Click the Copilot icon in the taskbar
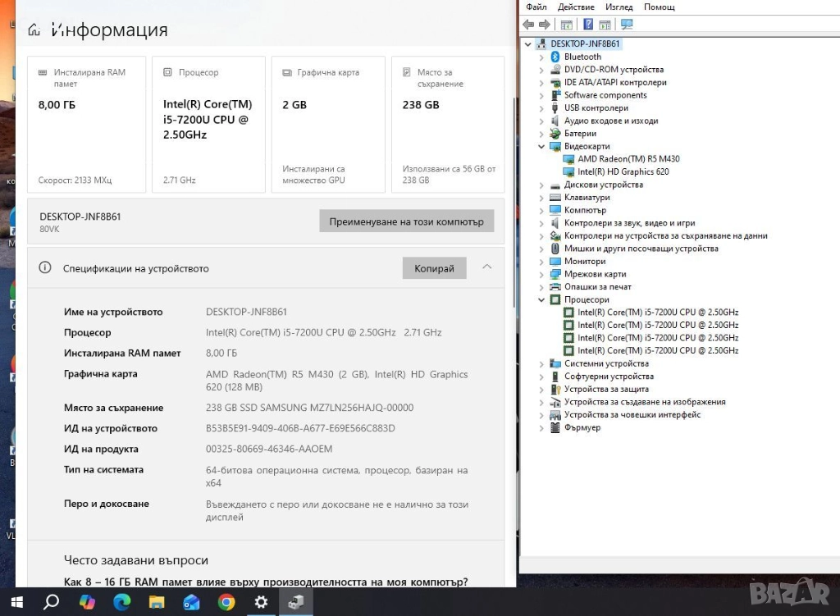The width and height of the screenshot is (840, 616). click(87, 603)
